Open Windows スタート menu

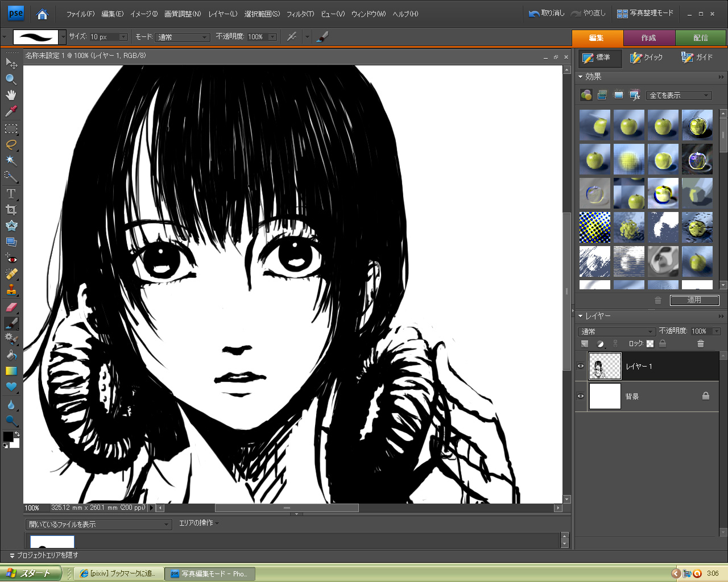(31, 573)
